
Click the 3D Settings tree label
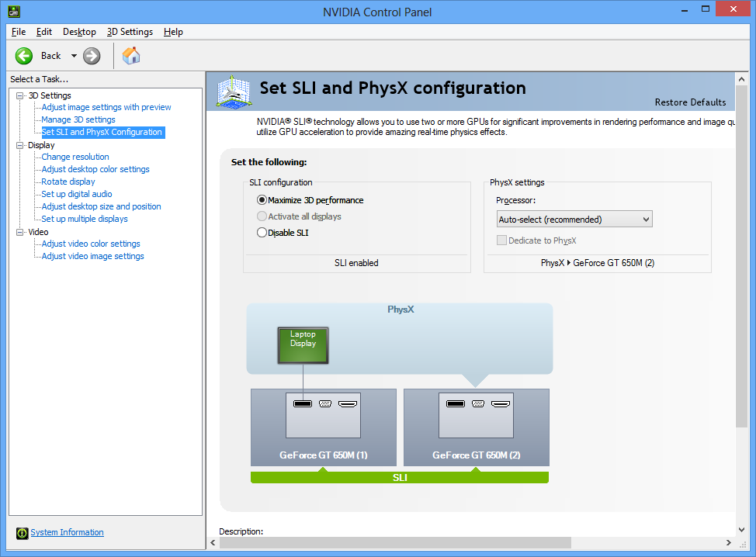click(50, 95)
